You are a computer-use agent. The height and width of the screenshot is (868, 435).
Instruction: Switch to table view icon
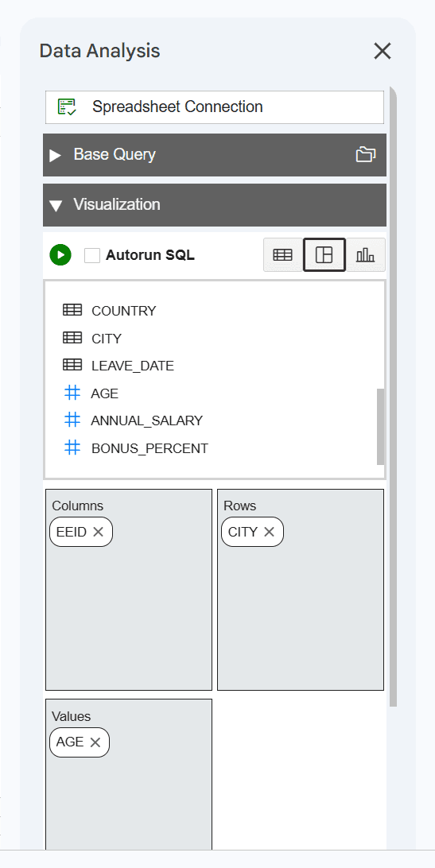click(282, 254)
